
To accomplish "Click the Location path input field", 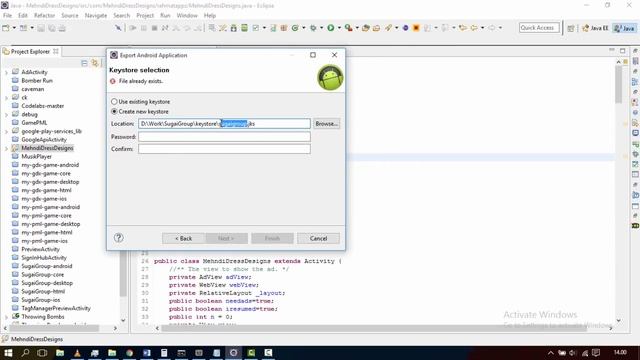I will [224, 123].
